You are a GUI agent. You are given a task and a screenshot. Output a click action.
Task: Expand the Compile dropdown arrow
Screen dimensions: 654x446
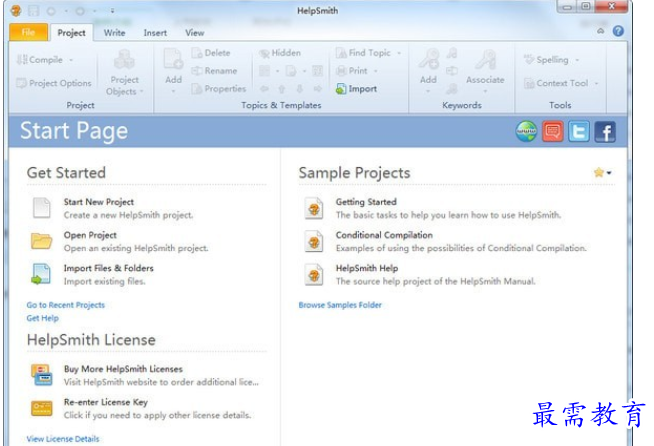(x=71, y=60)
